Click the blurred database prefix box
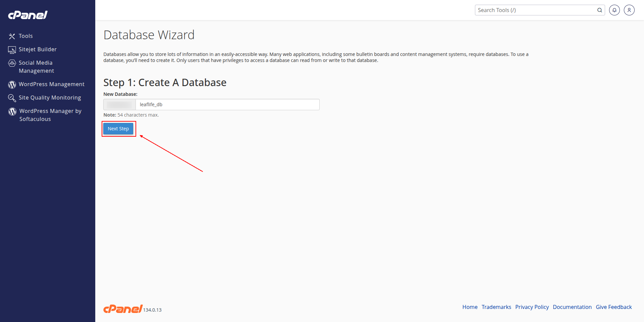The image size is (644, 322). tap(119, 105)
